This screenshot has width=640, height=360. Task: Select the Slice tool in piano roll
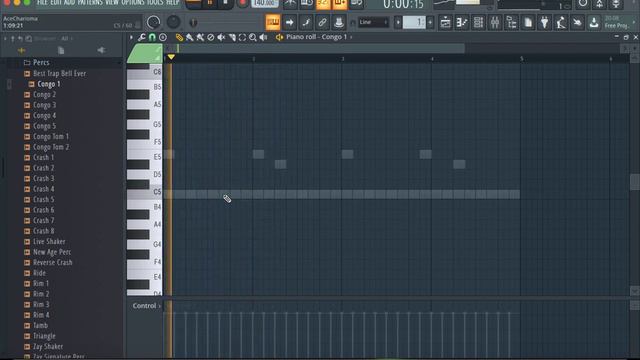click(232, 38)
